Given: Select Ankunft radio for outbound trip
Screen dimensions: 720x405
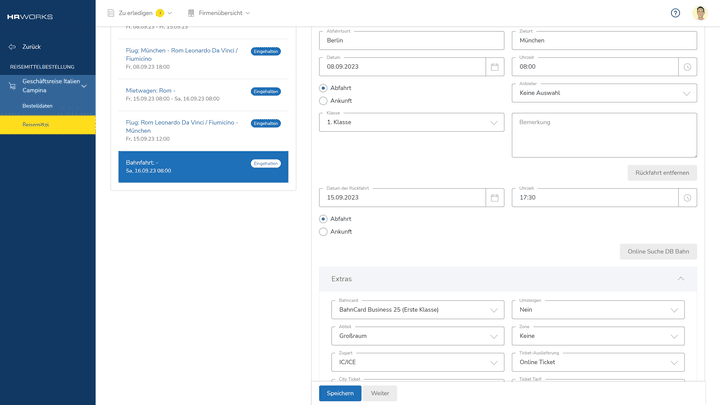Looking at the screenshot, I should coord(323,101).
